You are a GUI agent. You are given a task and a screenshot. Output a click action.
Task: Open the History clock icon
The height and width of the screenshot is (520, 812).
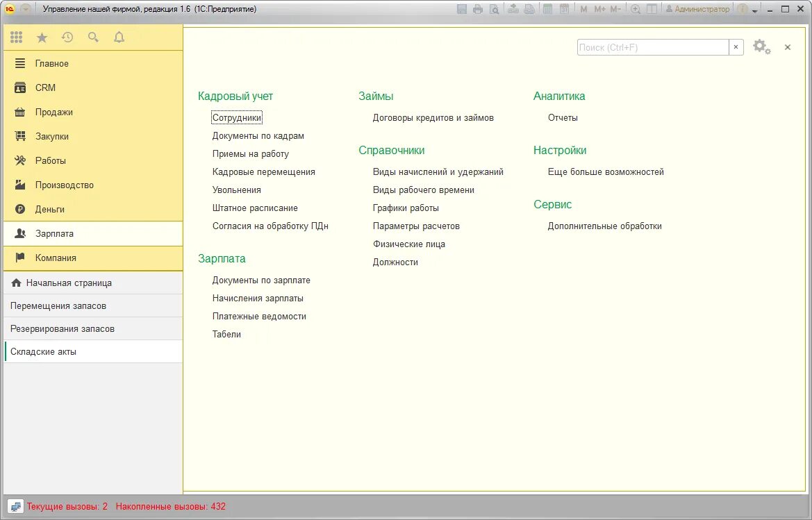tap(67, 37)
